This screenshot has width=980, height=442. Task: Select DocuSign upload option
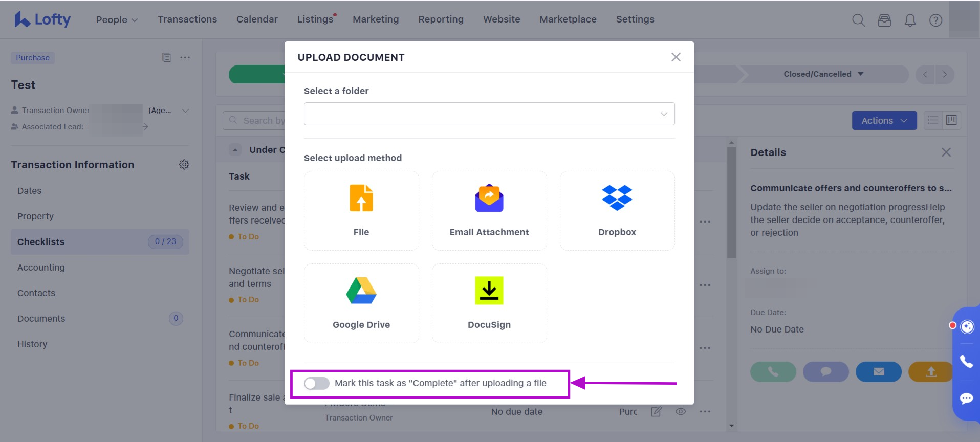pos(489,303)
